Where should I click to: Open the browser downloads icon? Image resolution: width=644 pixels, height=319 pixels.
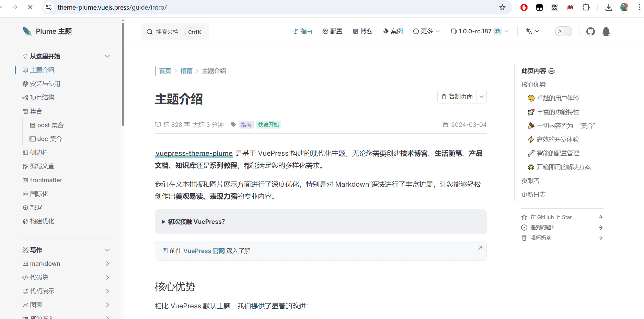pos(609,8)
